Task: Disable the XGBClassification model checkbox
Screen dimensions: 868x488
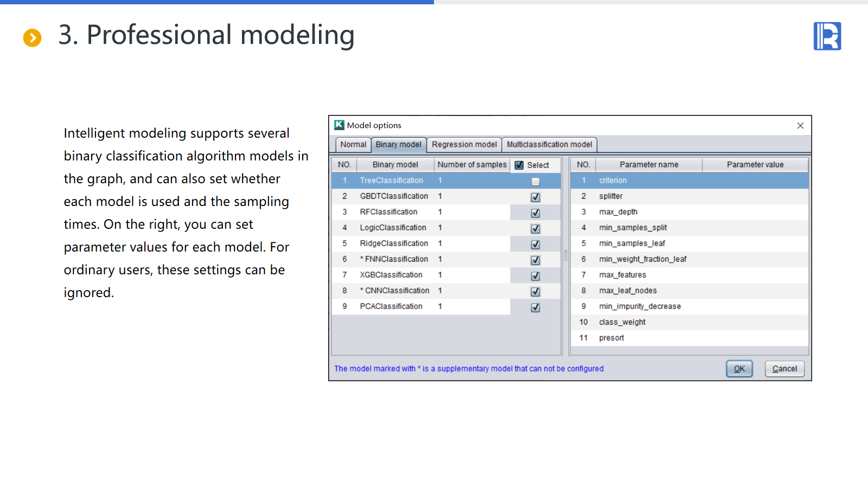Action: (x=535, y=276)
